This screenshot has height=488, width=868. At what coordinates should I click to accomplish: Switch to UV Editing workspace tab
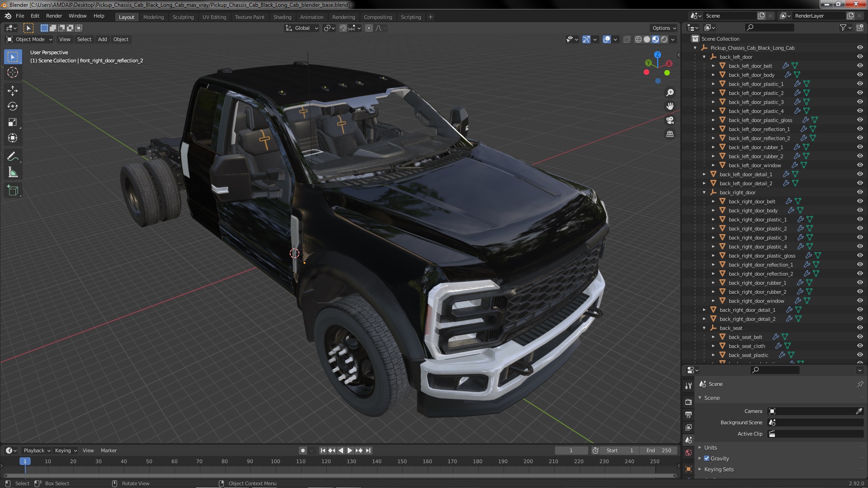tap(214, 17)
